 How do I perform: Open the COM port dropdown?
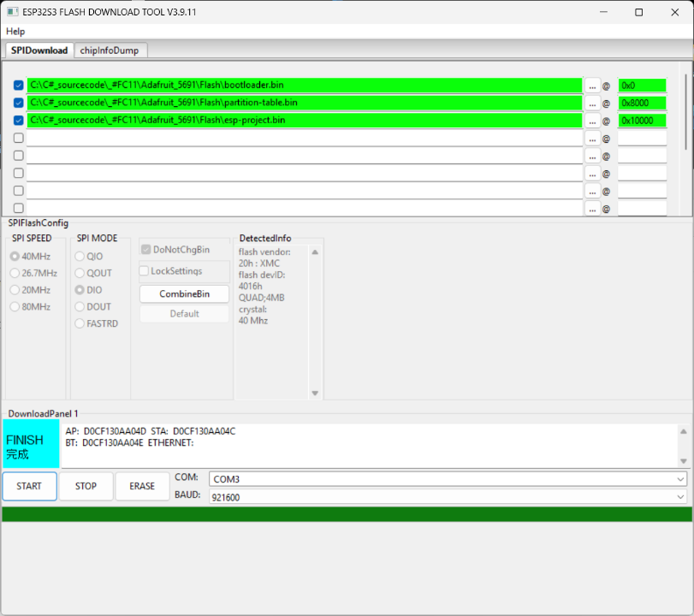pos(448,479)
